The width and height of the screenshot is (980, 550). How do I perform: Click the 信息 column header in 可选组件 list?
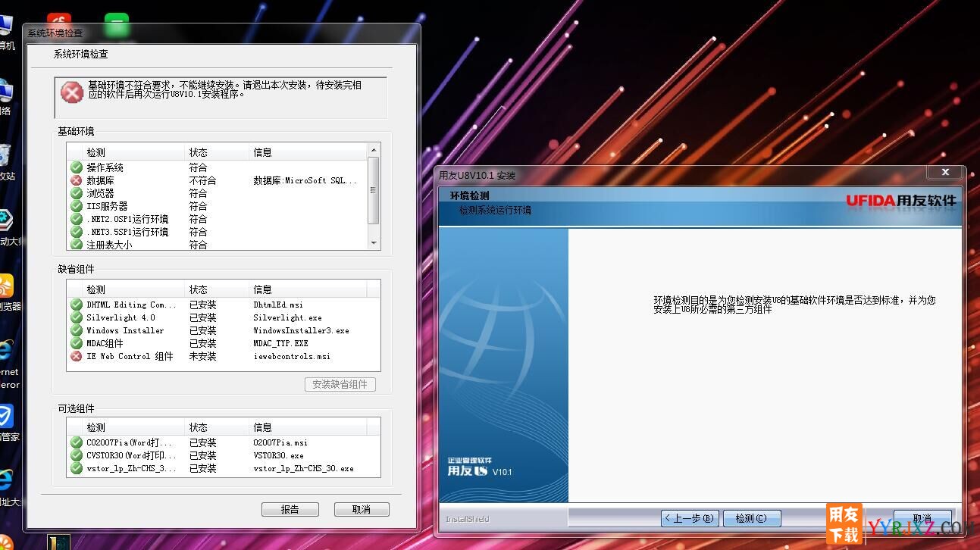tap(308, 427)
